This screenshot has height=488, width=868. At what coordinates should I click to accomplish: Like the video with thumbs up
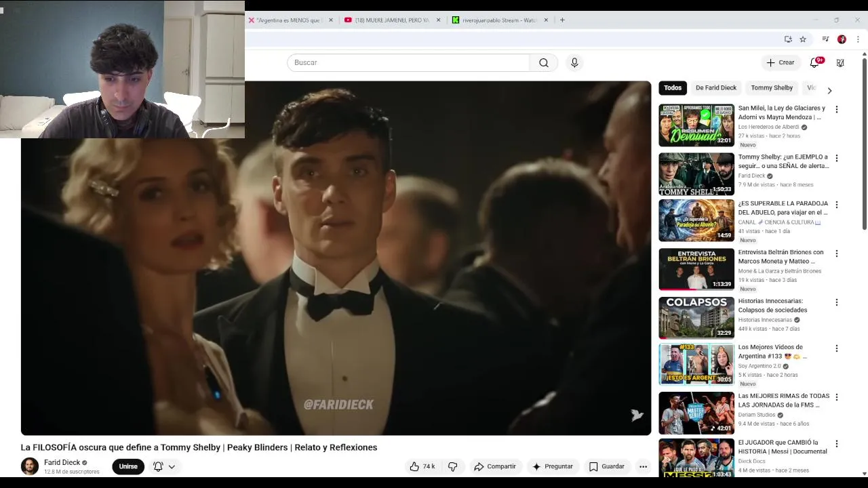pyautogui.click(x=422, y=466)
